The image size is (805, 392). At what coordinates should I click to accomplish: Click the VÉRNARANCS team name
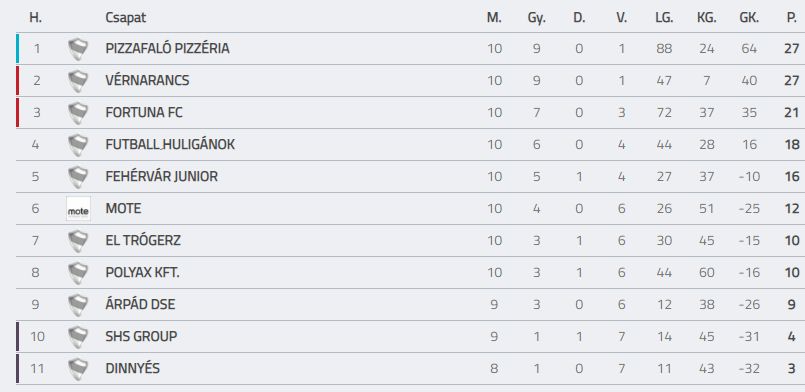[x=147, y=81]
